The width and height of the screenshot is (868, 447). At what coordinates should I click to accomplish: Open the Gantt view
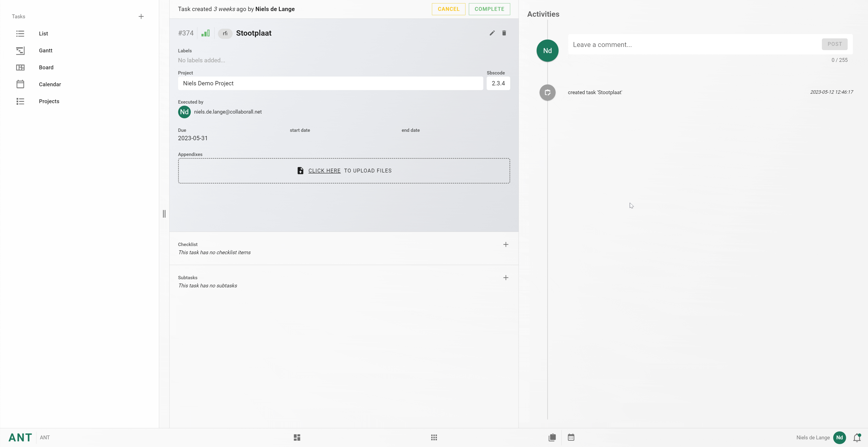(45, 51)
